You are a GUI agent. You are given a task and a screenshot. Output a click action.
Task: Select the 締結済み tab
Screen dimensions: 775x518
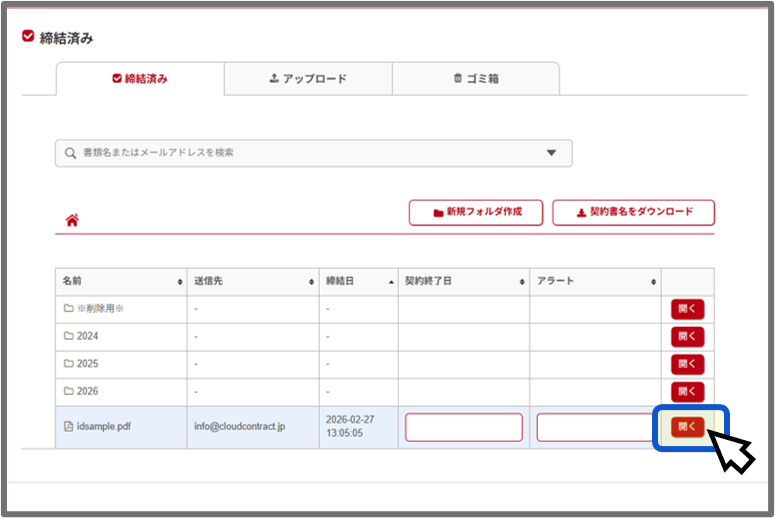pyautogui.click(x=140, y=79)
